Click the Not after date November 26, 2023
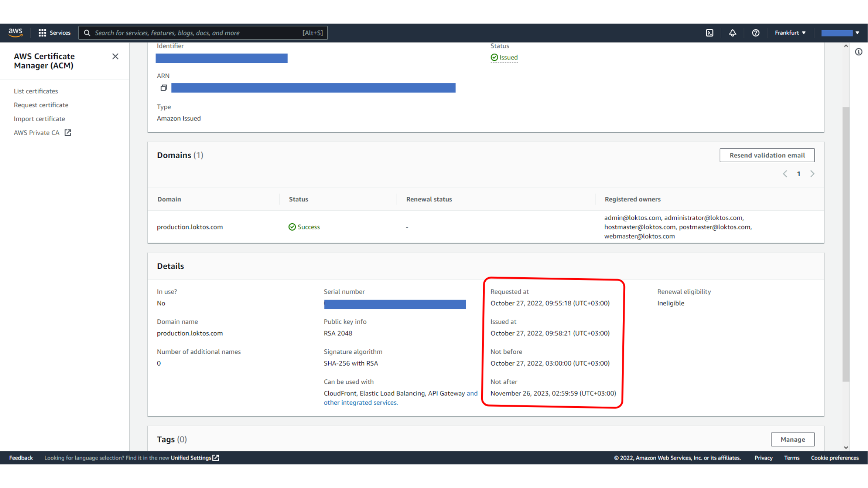The height and width of the screenshot is (488, 868). [553, 394]
